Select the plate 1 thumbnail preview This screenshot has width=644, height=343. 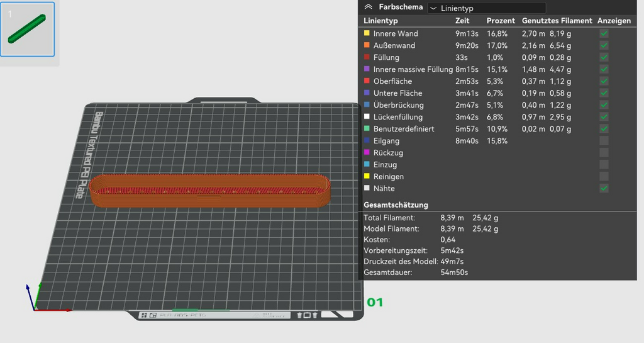coord(28,29)
